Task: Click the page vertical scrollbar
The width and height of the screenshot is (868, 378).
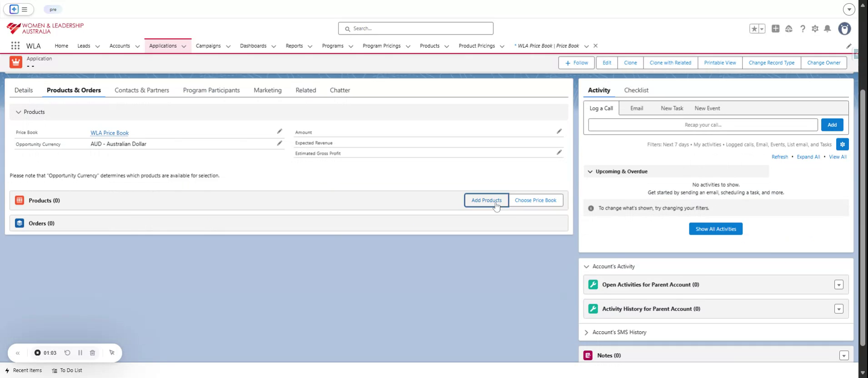Action: (863, 218)
